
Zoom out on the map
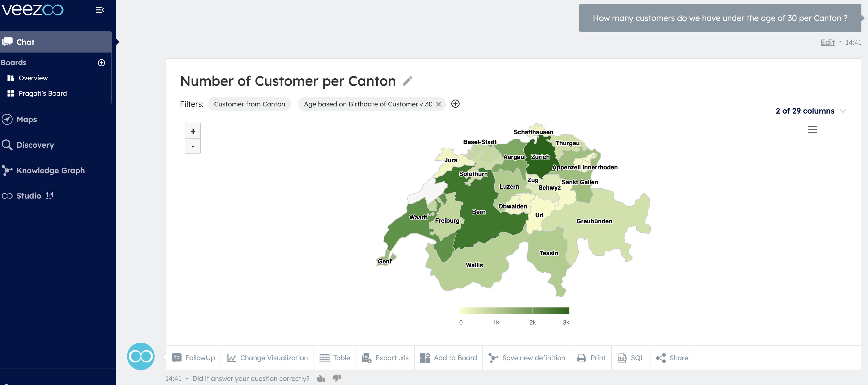click(x=193, y=147)
